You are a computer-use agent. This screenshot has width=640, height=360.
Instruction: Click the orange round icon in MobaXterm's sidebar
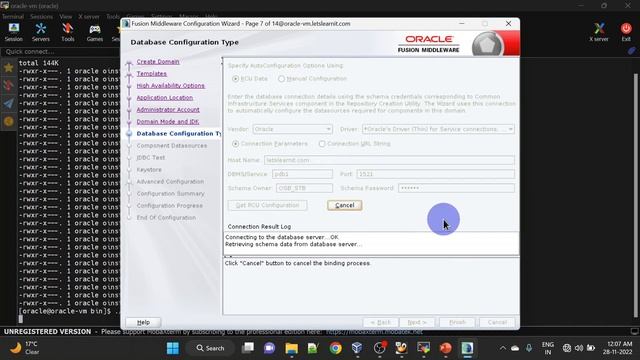pos(9,121)
